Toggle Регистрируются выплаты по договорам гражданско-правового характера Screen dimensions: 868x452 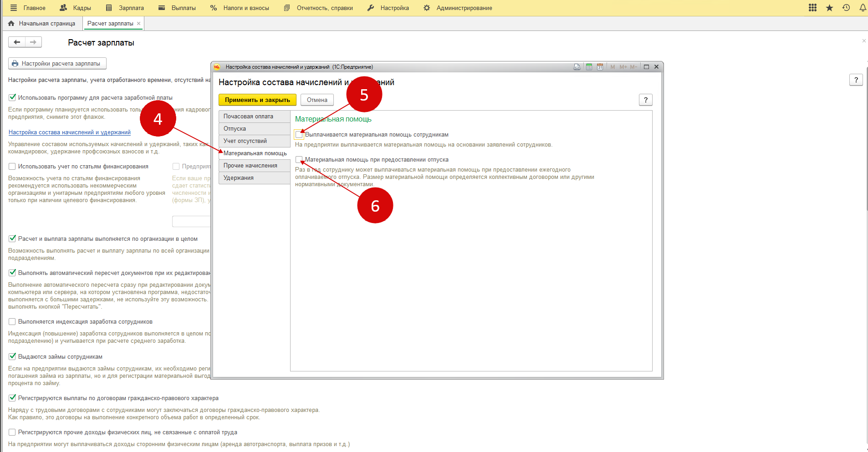(12, 398)
